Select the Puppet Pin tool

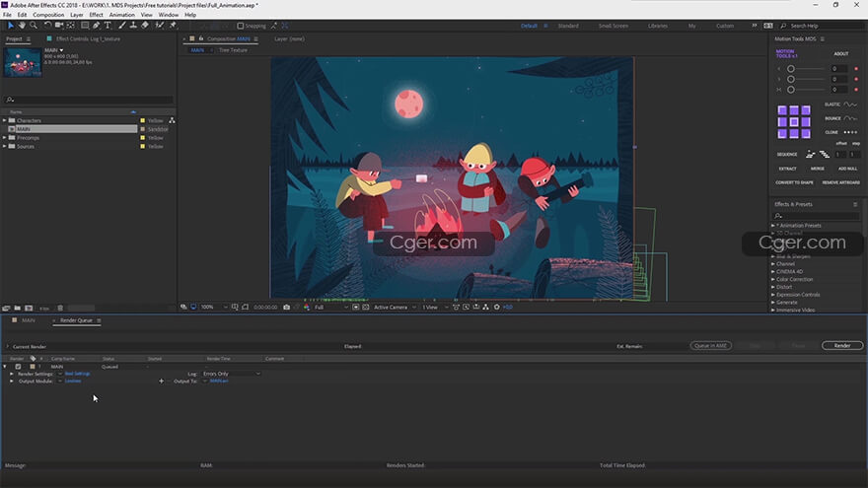[x=173, y=26]
